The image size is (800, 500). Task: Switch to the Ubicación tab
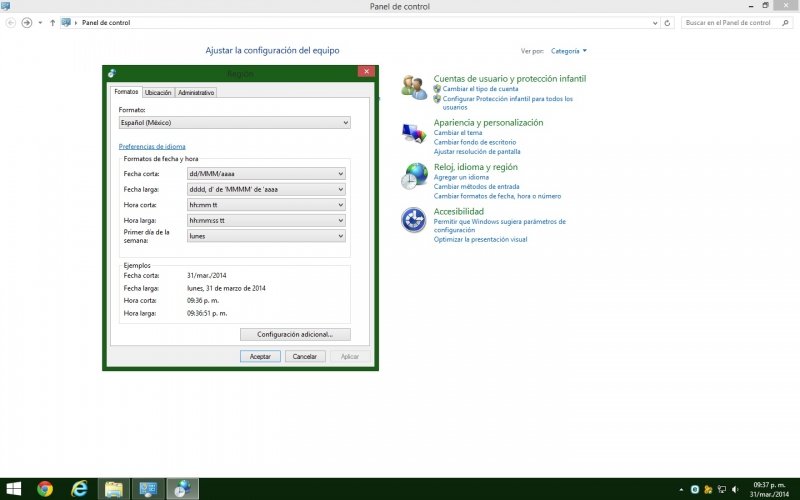tap(158, 92)
